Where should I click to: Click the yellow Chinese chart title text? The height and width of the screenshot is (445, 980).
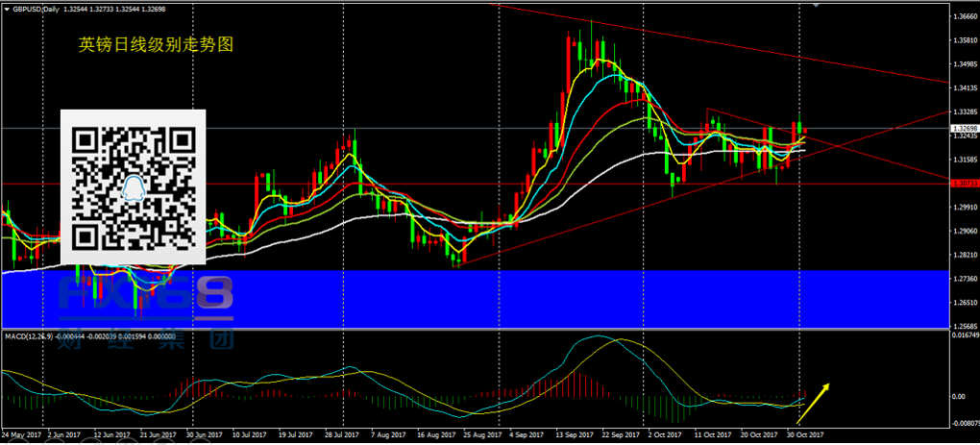click(x=157, y=45)
